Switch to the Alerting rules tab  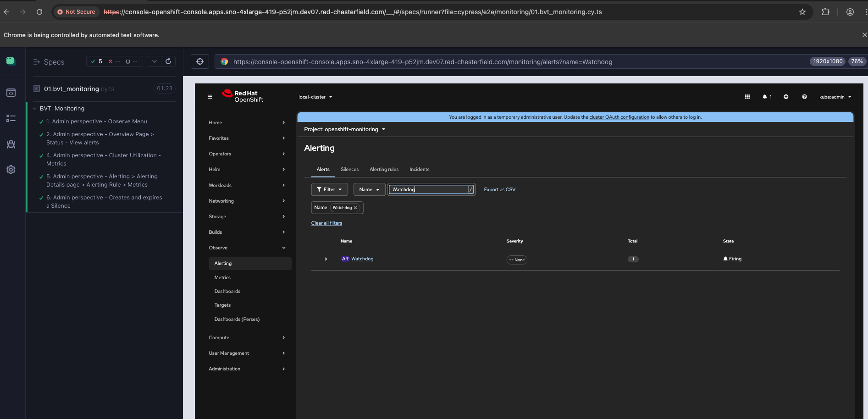[x=384, y=170]
